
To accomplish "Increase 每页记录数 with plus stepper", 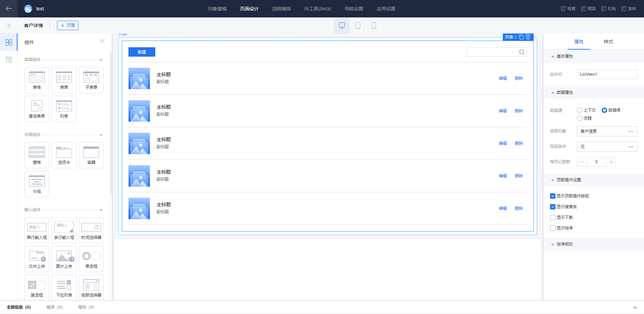I will point(611,162).
